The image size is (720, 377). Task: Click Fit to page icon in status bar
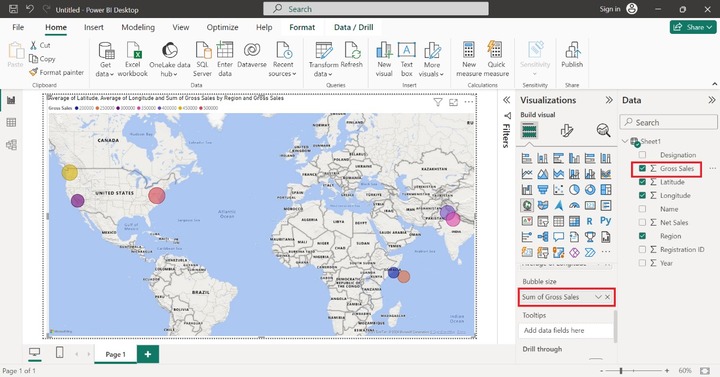(x=705, y=370)
